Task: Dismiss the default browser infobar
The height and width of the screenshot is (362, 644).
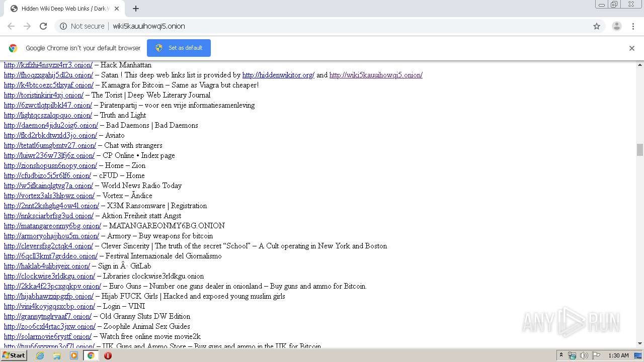Action: coord(632,48)
